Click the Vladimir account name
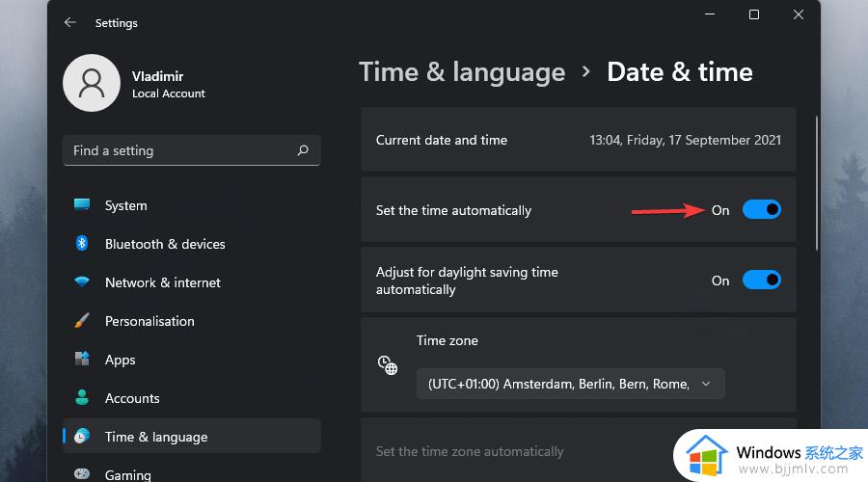 click(158, 76)
